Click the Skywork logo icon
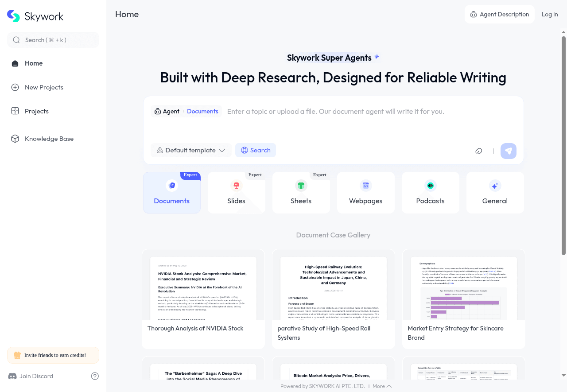 point(14,16)
